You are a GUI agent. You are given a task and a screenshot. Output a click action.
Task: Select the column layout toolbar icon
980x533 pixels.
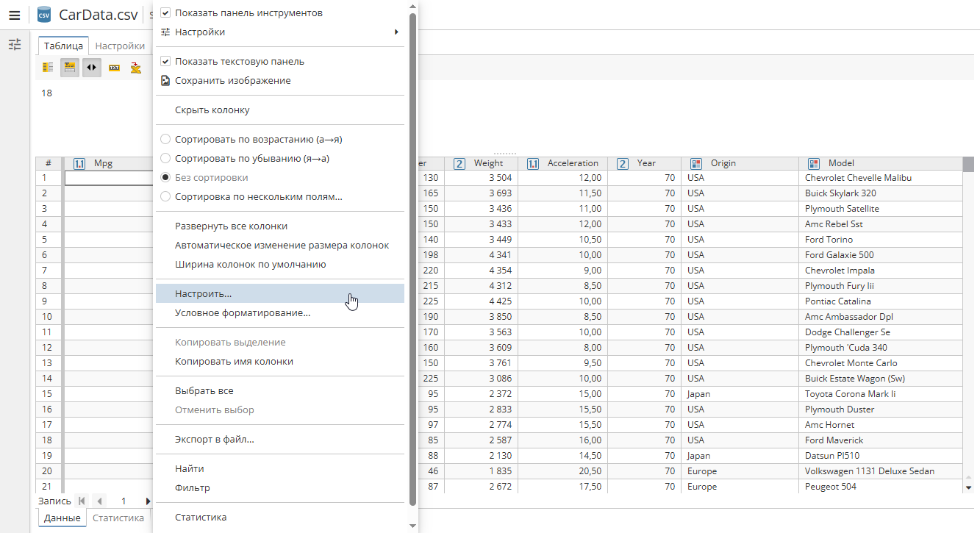click(47, 67)
